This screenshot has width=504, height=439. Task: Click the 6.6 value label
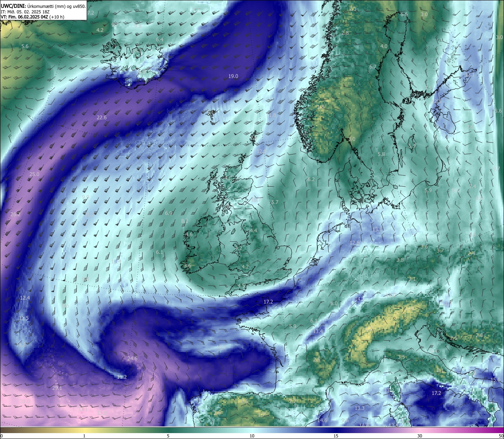coord(404,14)
